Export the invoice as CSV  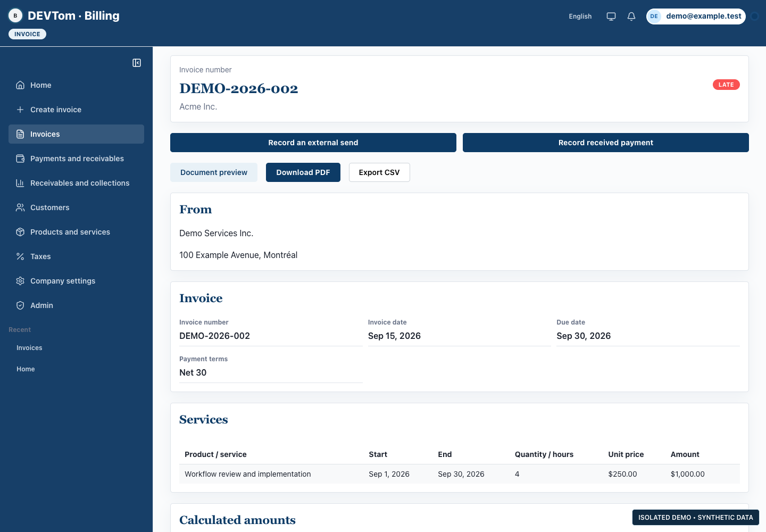(379, 172)
